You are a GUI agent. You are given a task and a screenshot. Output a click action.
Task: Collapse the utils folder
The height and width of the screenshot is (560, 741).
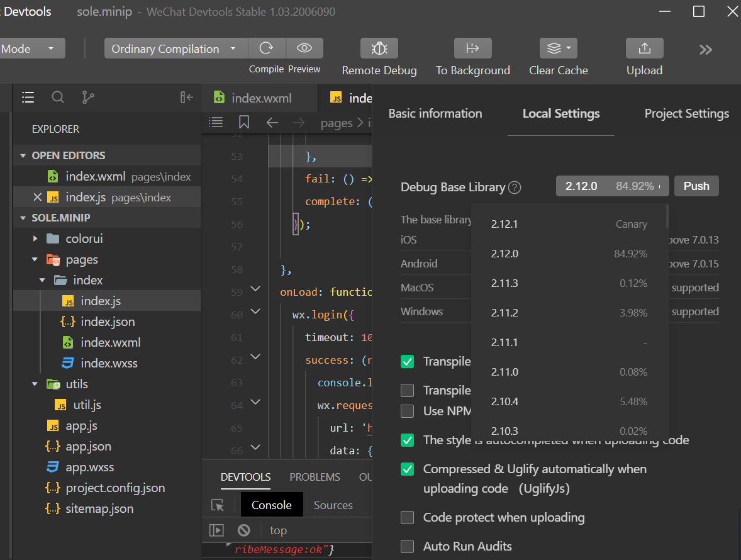tap(35, 384)
